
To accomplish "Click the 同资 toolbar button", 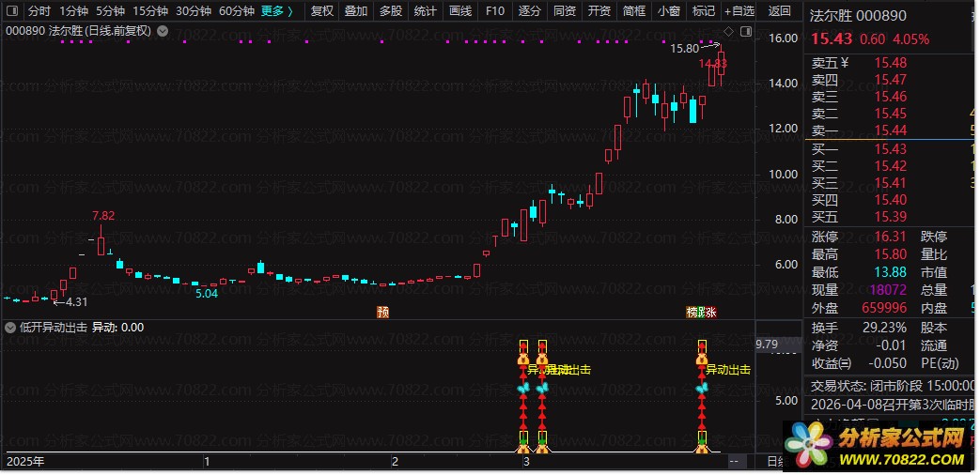I will tap(565, 10).
